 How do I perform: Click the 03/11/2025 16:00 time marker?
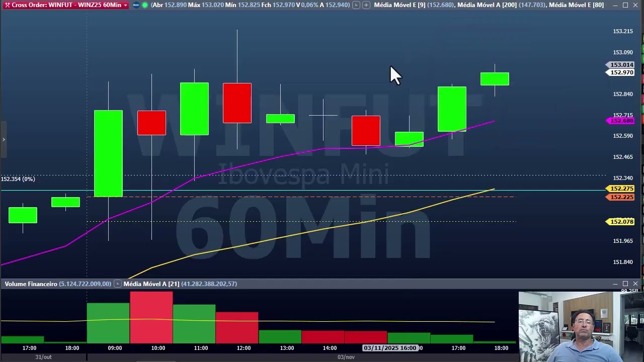pos(390,348)
